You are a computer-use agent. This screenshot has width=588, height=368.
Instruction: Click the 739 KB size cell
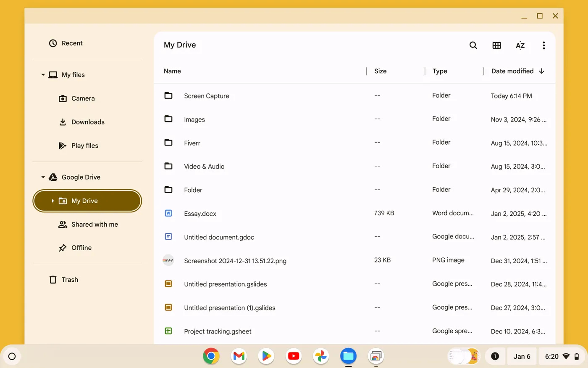point(384,213)
